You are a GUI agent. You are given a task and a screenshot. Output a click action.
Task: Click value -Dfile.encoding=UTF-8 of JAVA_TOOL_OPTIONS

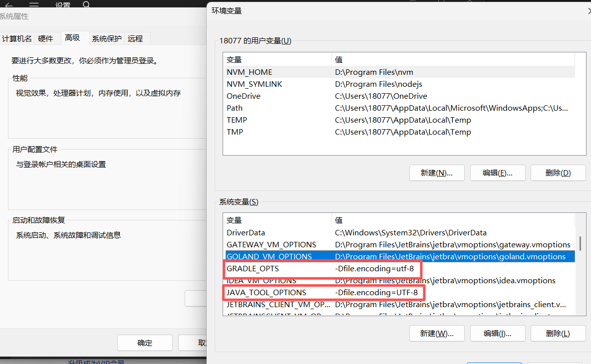point(376,293)
